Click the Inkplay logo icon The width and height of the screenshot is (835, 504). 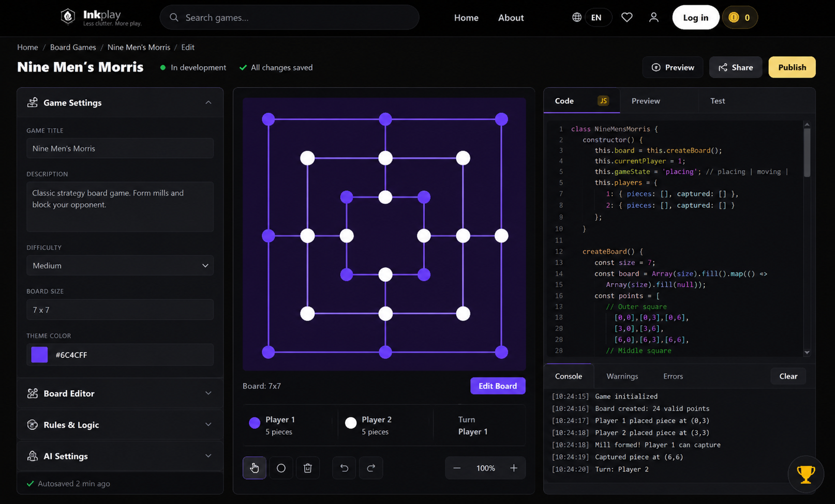tap(68, 17)
